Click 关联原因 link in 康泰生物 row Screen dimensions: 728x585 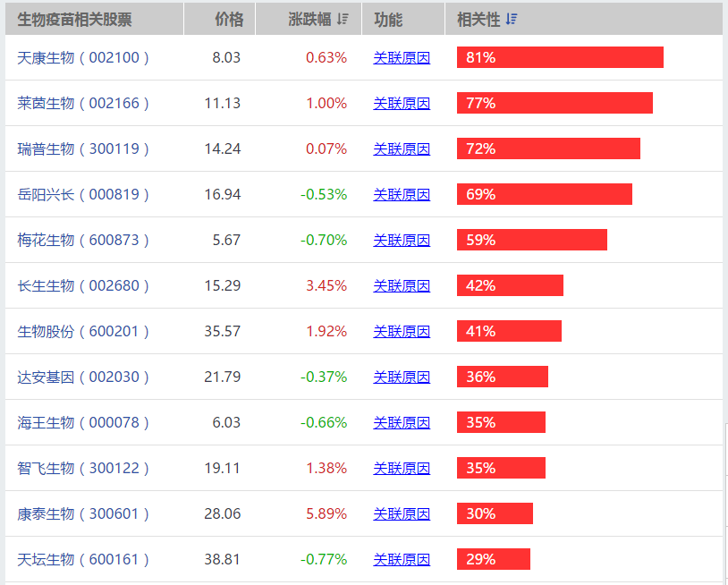(402, 513)
